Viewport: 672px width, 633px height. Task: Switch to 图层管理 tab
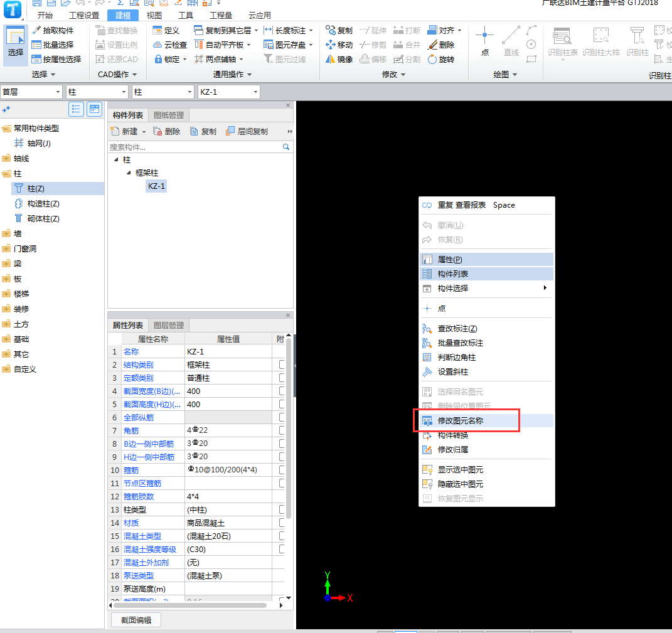coord(169,326)
